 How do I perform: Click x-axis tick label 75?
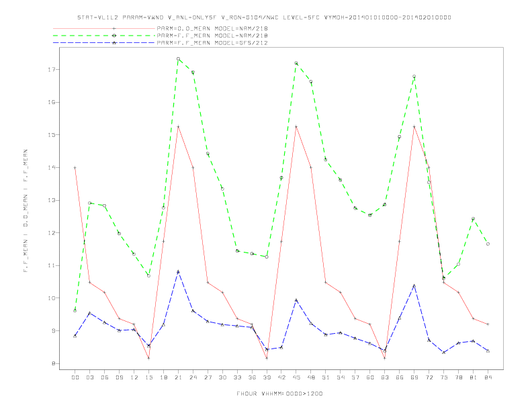pos(444,377)
